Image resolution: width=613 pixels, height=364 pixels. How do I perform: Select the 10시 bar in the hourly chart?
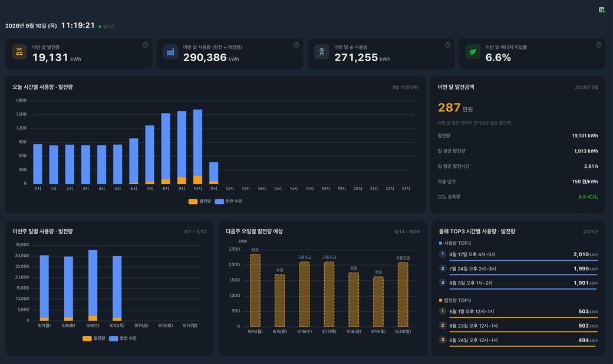click(198, 147)
